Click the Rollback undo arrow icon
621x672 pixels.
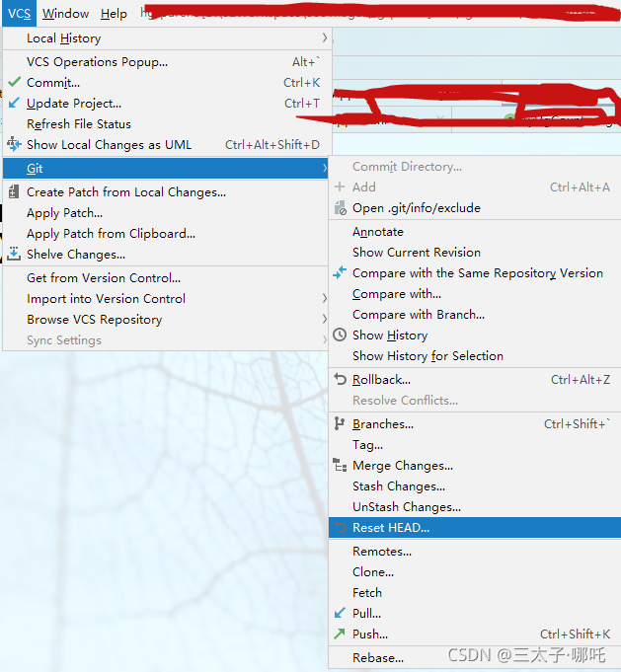[x=340, y=379]
